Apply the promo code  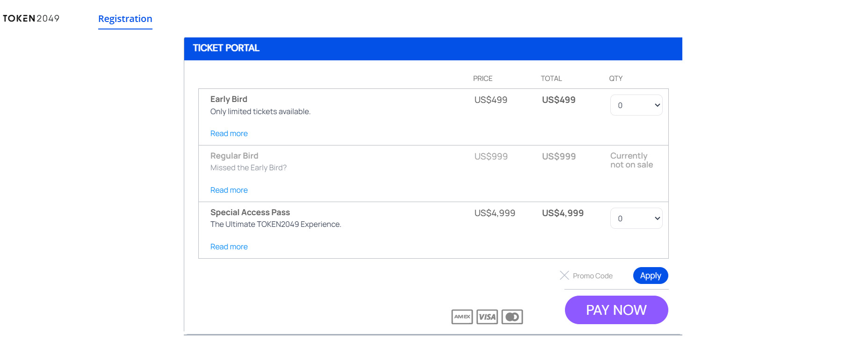[651, 276]
